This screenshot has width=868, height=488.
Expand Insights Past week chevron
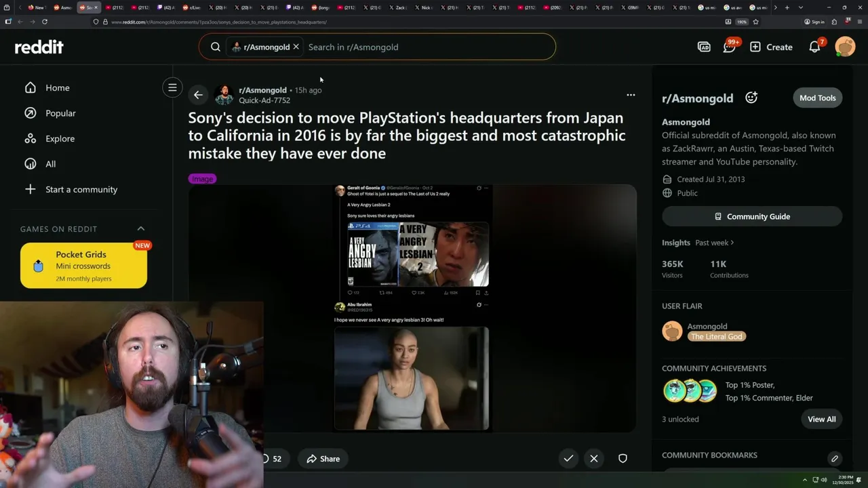coord(732,243)
